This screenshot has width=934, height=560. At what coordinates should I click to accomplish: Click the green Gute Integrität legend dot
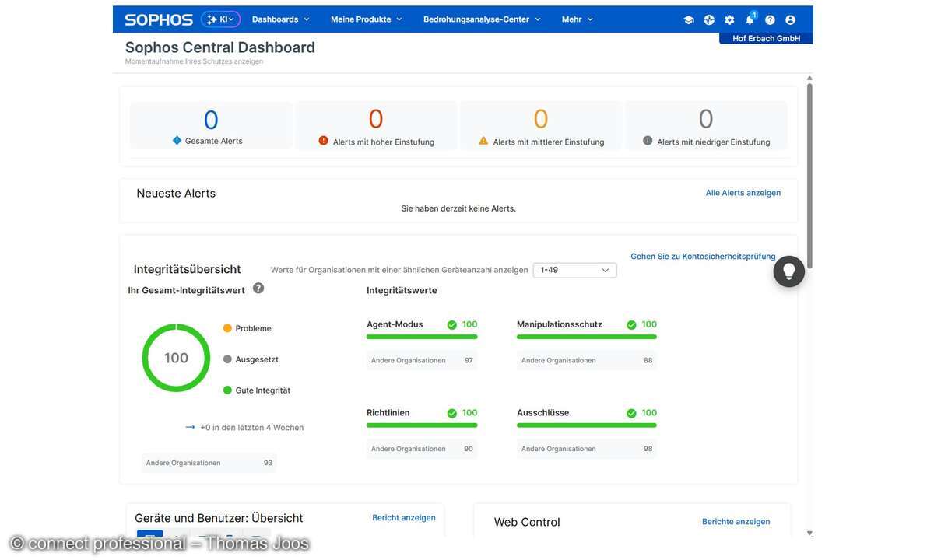tap(227, 390)
